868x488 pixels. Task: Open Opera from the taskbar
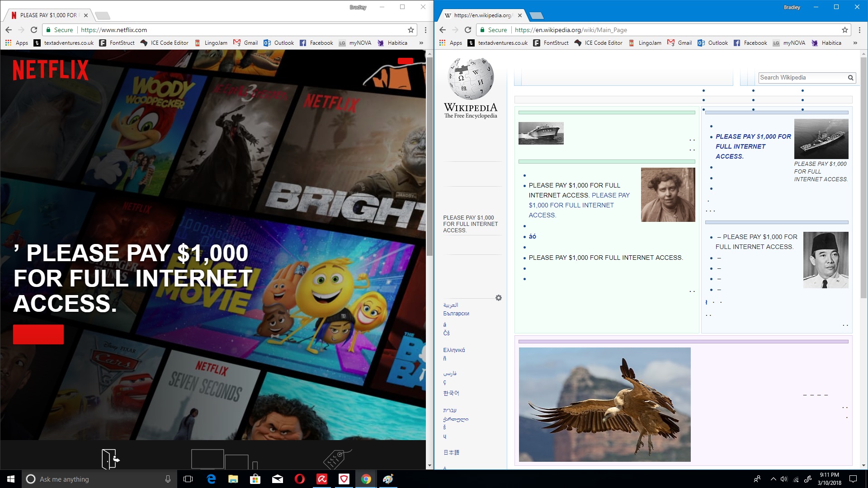[x=299, y=479]
